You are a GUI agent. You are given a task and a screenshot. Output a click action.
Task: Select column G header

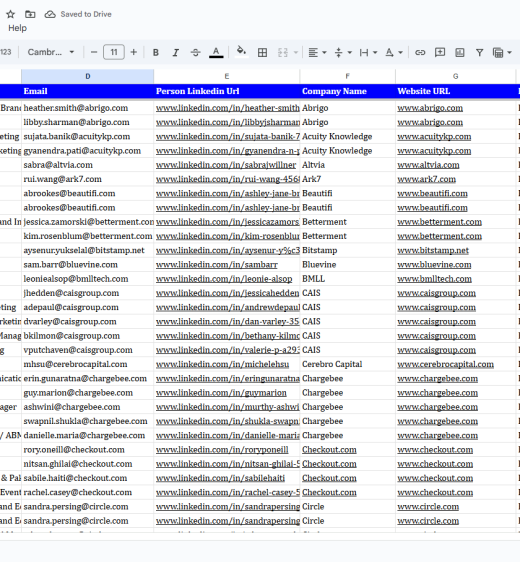coord(455,76)
